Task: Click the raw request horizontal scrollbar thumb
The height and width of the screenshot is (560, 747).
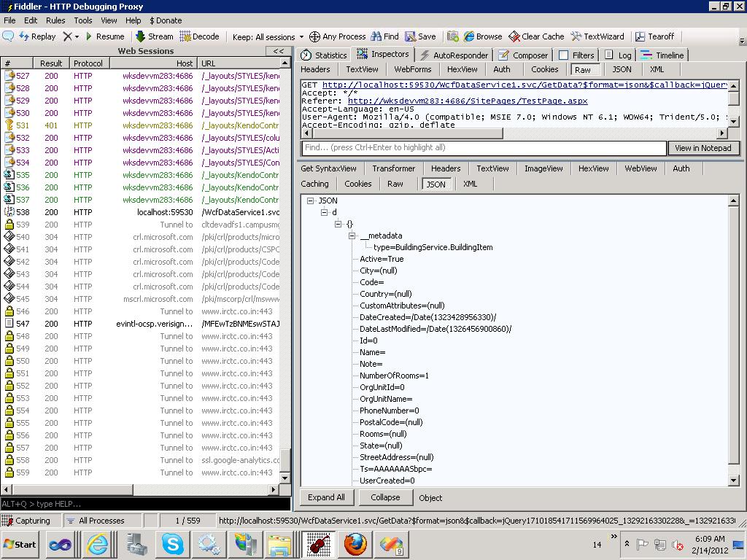Action: 407,133
